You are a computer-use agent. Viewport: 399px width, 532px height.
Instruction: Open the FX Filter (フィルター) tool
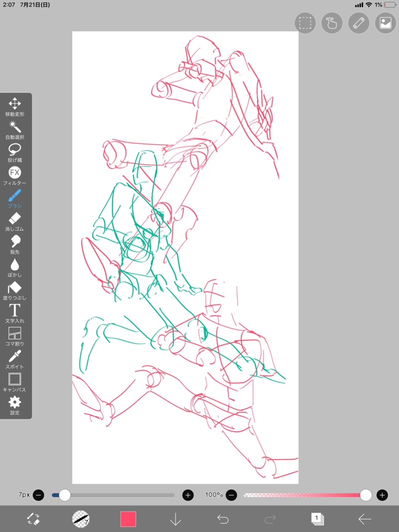pyautogui.click(x=14, y=176)
